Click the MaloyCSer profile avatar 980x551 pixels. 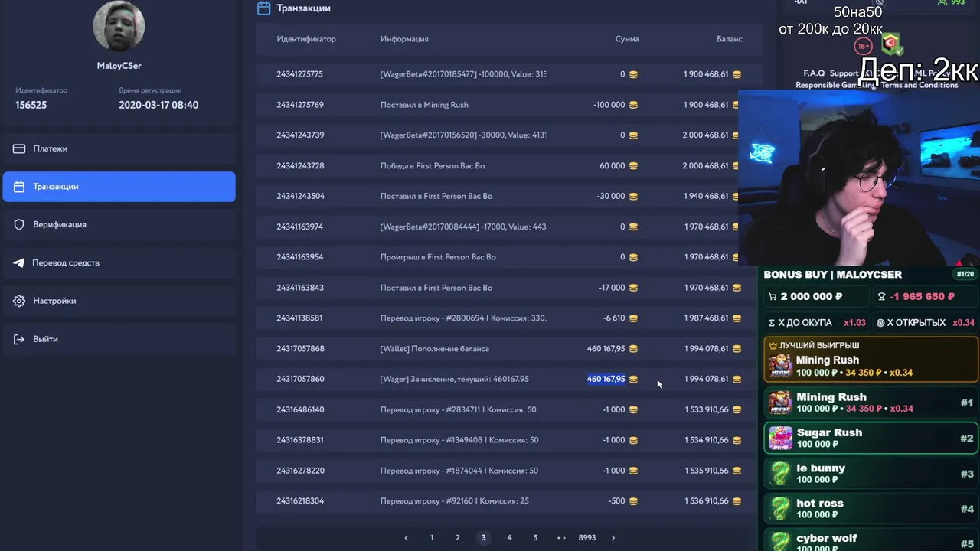(119, 26)
